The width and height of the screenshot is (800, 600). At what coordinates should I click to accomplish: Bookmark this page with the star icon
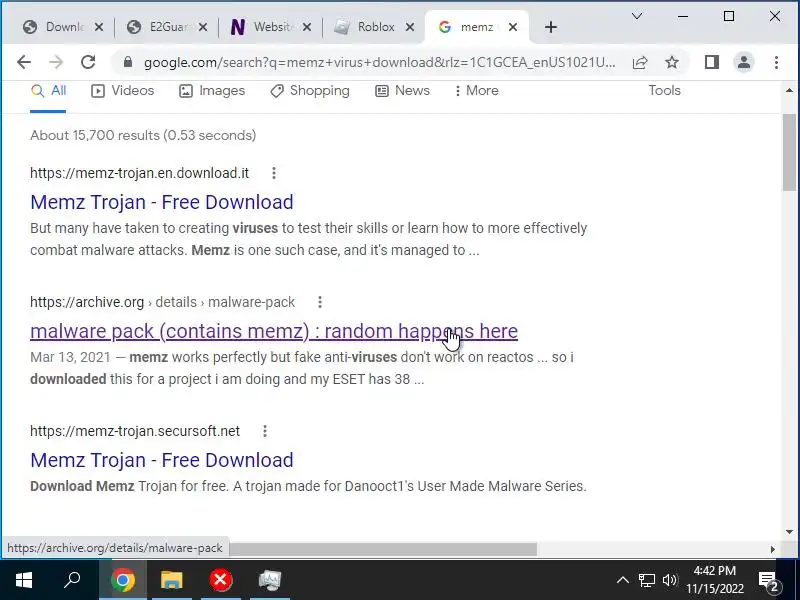tap(672, 62)
